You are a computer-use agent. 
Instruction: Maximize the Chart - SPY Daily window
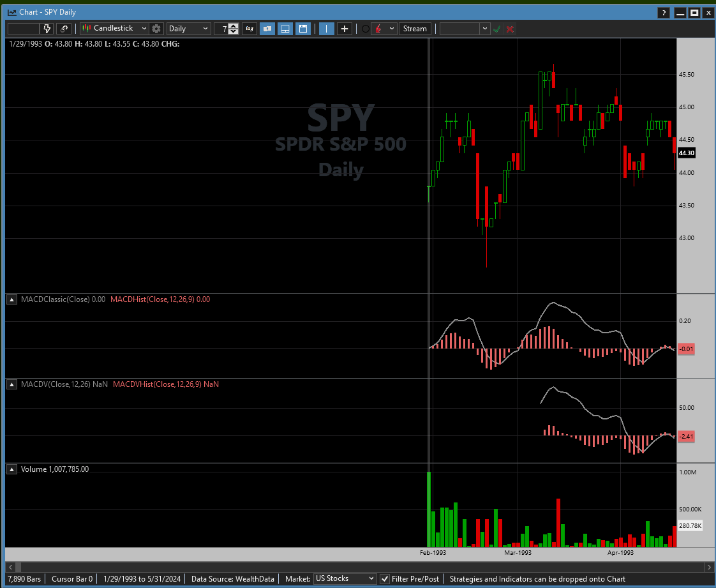point(694,13)
